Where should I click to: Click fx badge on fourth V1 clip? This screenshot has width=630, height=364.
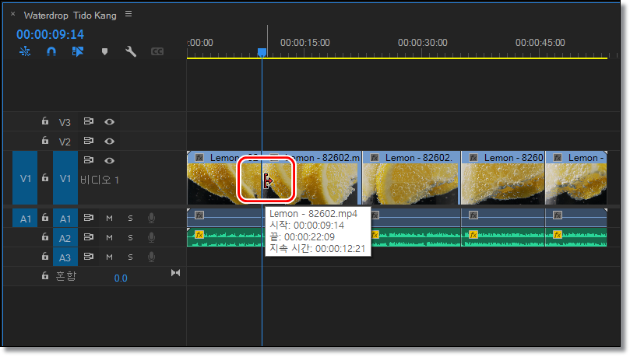(x=473, y=158)
